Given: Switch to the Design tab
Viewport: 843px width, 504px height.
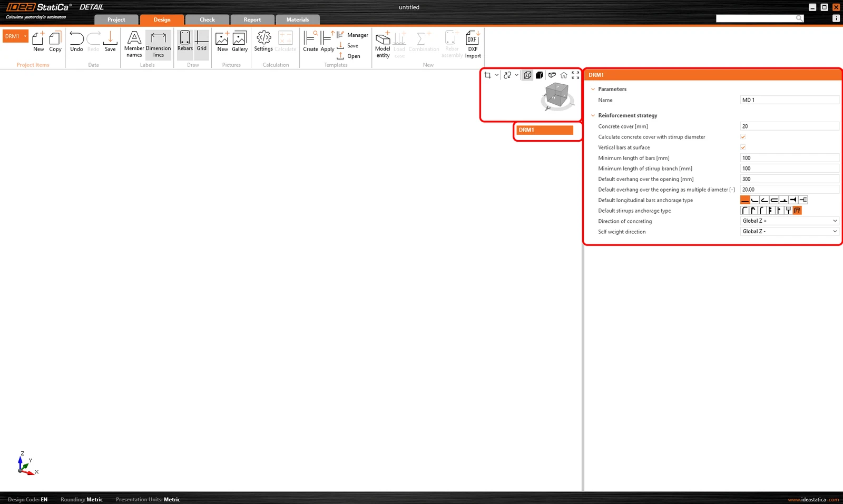Looking at the screenshot, I should [x=162, y=19].
